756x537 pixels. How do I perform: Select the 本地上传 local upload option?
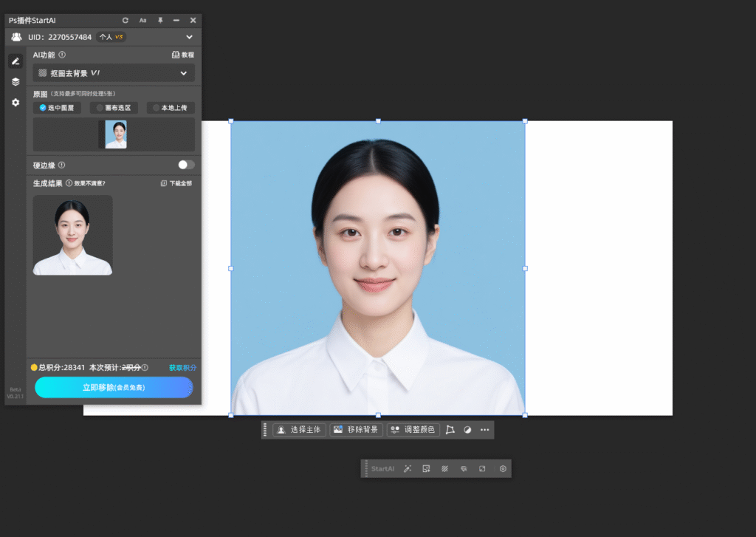click(x=170, y=108)
